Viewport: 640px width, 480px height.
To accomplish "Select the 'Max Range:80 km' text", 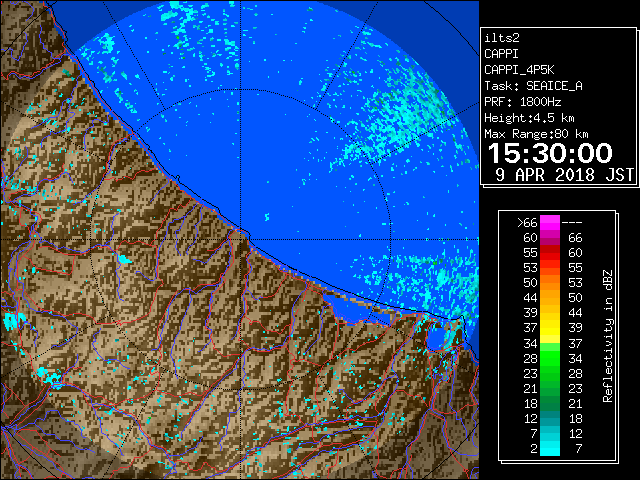I will coord(536,134).
